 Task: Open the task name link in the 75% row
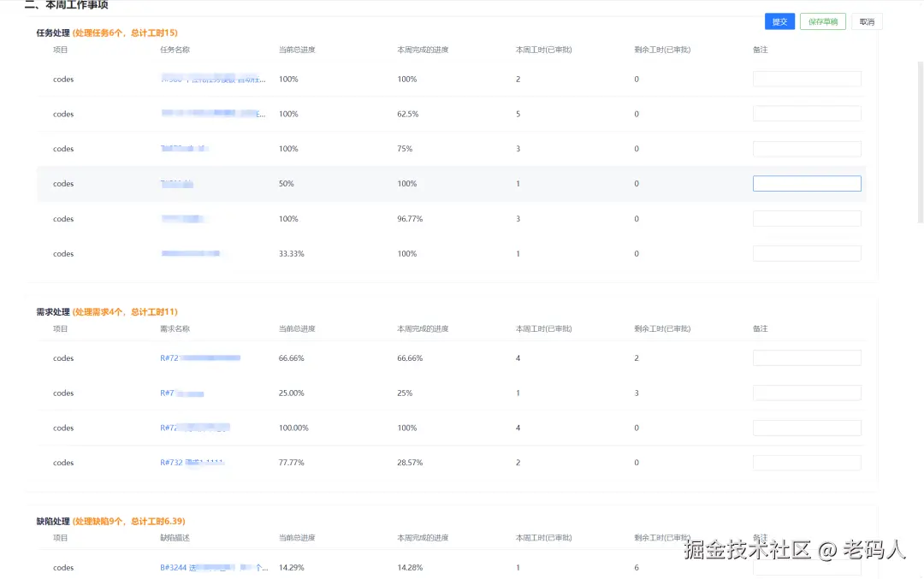click(x=185, y=149)
